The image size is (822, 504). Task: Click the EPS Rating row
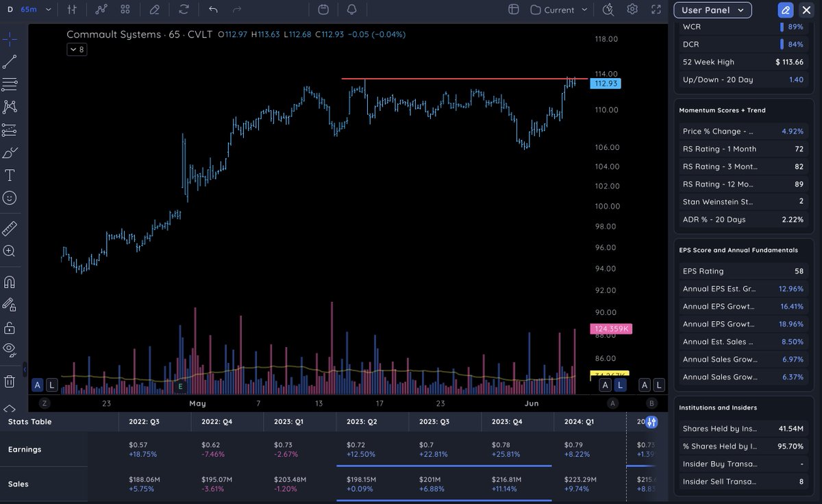click(743, 271)
